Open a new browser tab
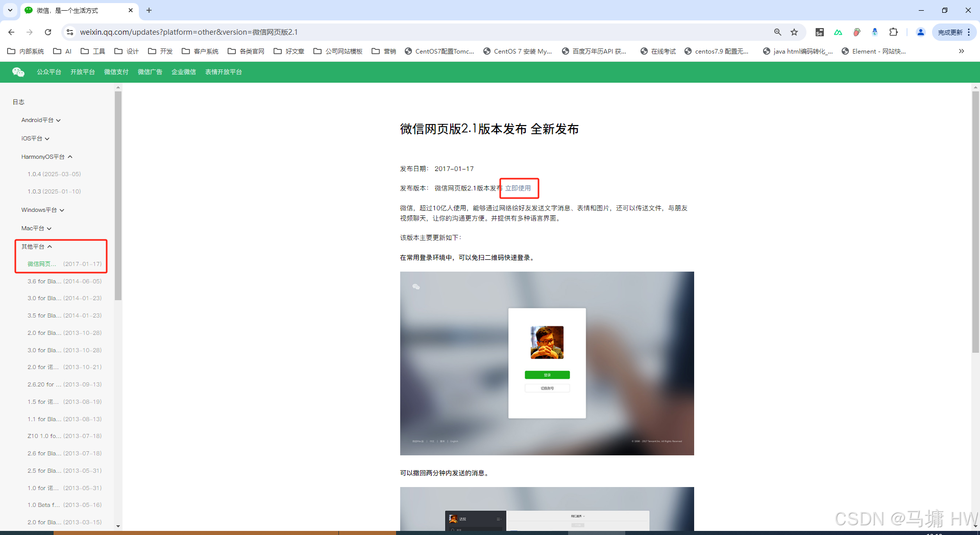This screenshot has height=535, width=980. coord(149,10)
